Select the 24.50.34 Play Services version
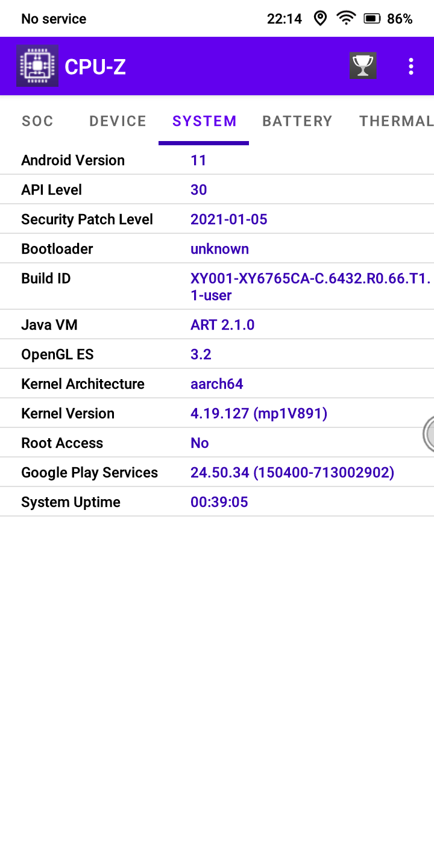The width and height of the screenshot is (434, 868). tap(292, 473)
